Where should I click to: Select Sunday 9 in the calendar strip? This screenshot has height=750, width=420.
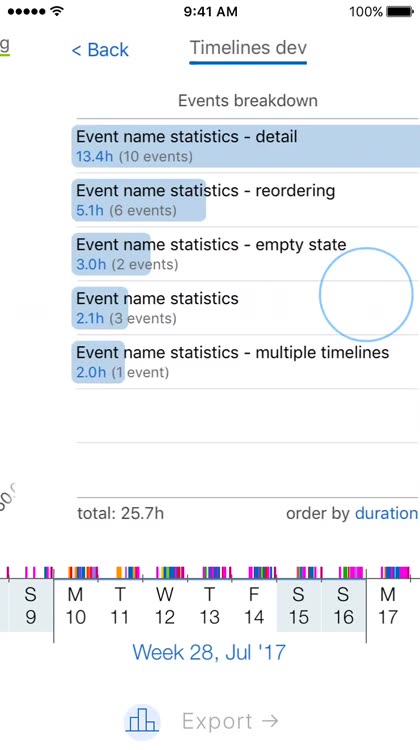click(31, 606)
